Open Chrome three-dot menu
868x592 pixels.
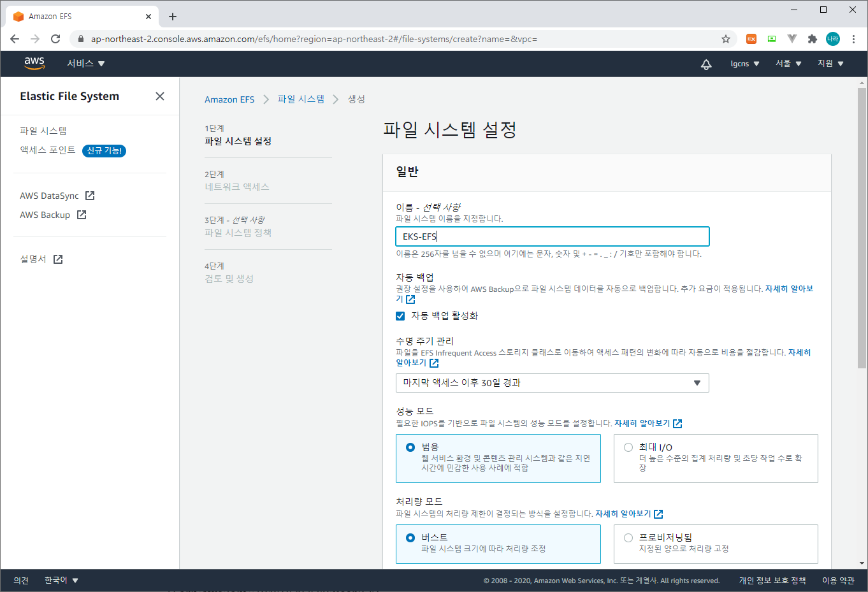coord(853,39)
